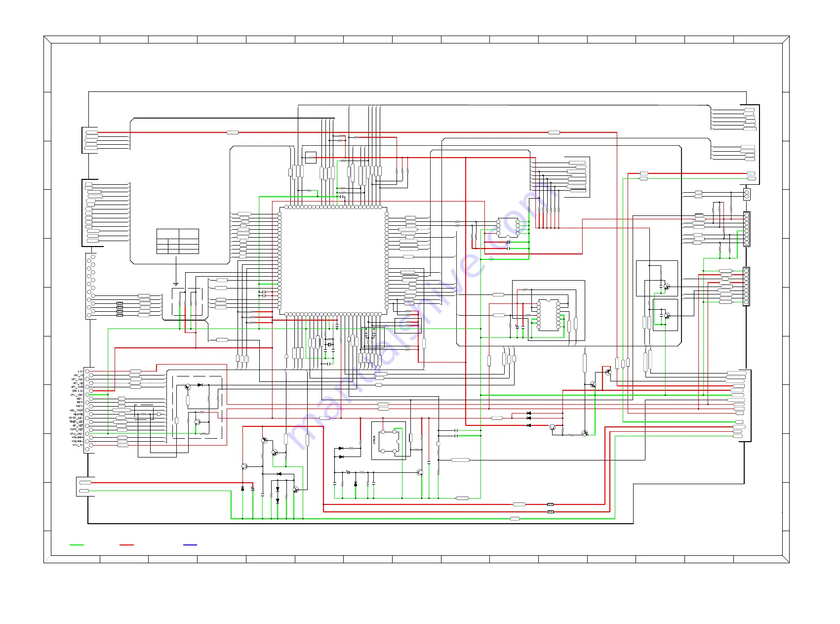This screenshot has width=840, height=624.
Task: Click the CPU_5V pin label
Action: 78,445
